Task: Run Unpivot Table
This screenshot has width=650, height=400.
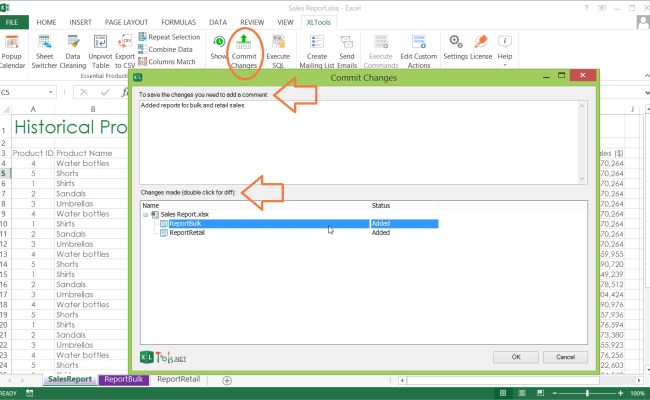Action: (x=100, y=52)
